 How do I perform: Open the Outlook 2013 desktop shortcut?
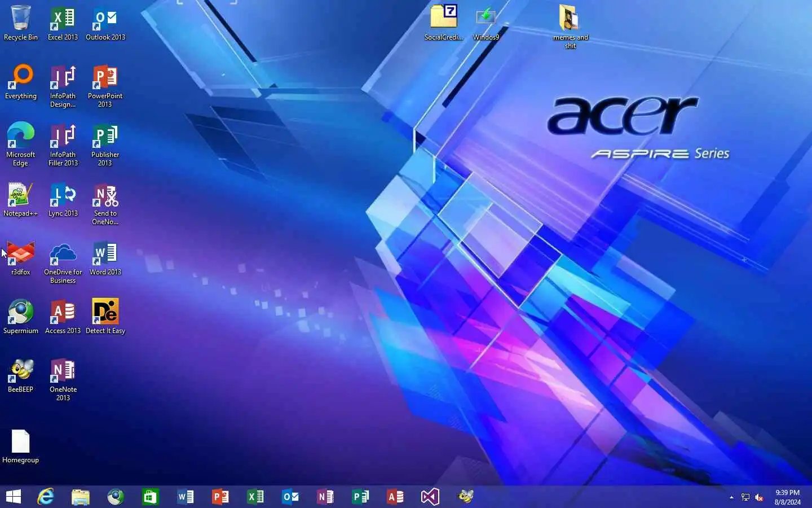105,23
